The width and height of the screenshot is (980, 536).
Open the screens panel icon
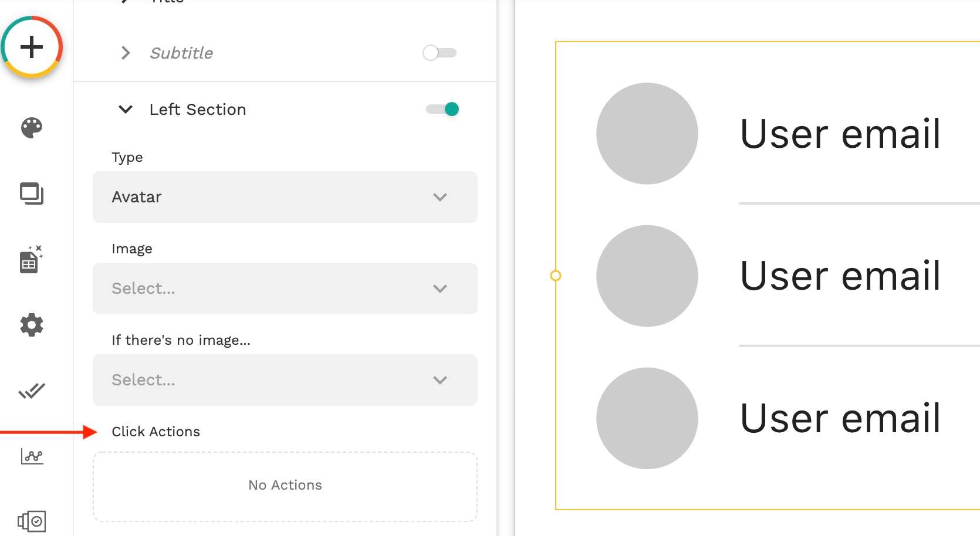click(x=32, y=194)
